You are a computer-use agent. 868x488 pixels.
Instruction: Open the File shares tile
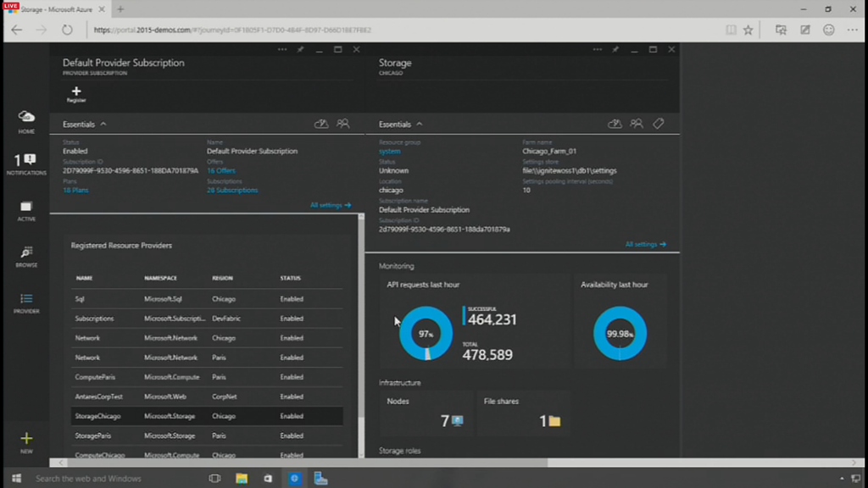(522, 413)
